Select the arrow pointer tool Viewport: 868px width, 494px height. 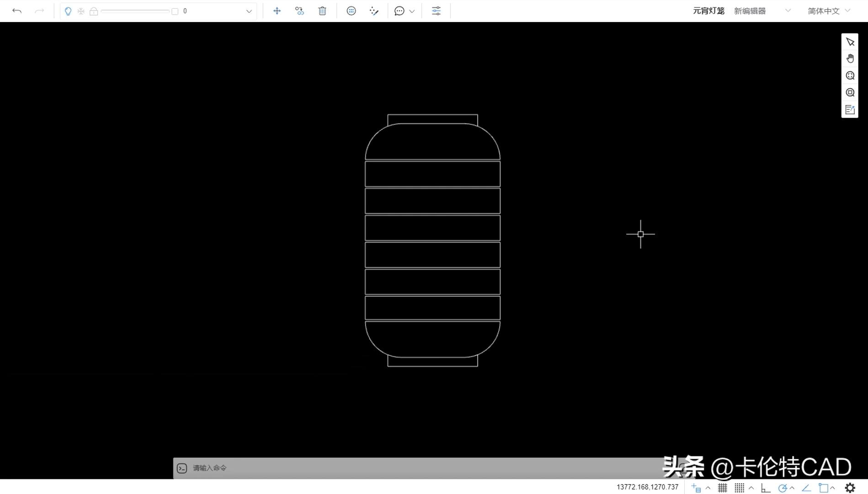click(x=850, y=42)
